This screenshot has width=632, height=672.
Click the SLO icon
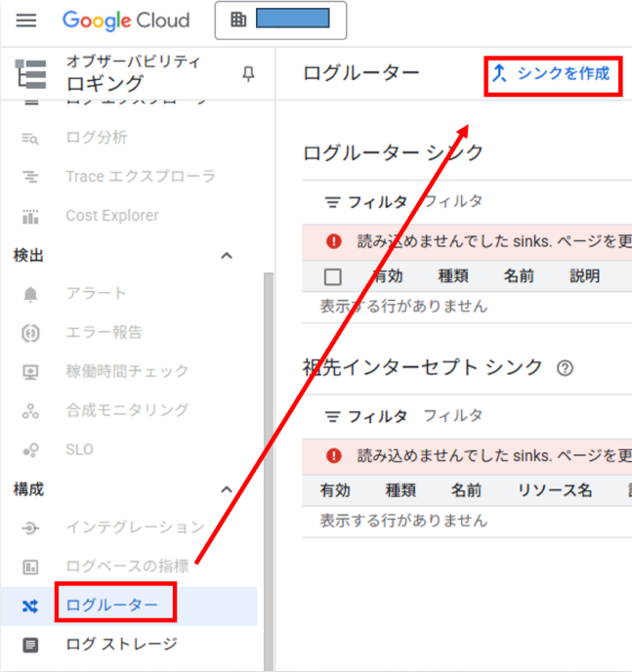30,450
